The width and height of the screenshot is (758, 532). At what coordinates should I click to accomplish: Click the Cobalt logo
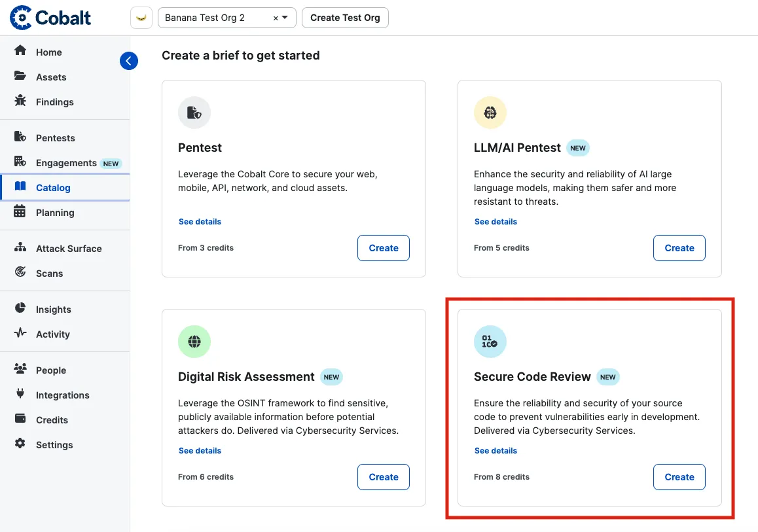pos(49,17)
